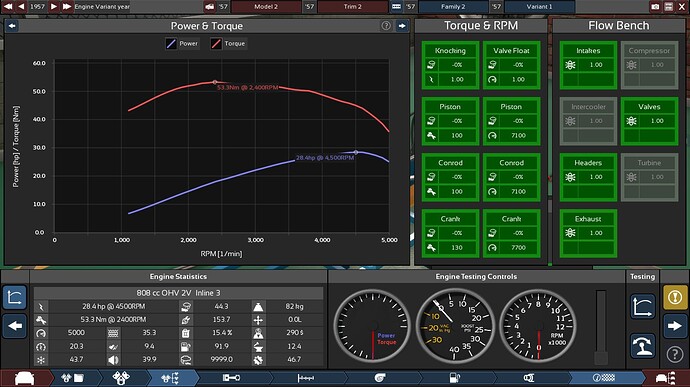690x387 pixels.
Task: Adjust the vertical throttle slider
Action: pos(601,327)
